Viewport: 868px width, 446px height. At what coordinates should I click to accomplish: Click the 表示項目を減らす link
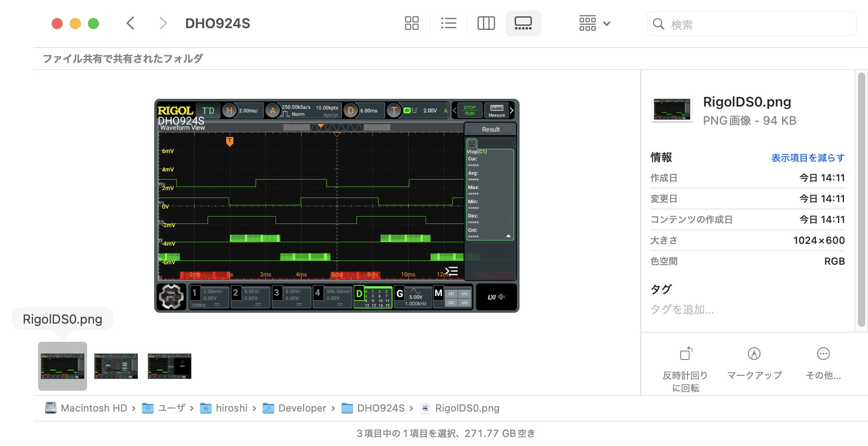point(808,158)
